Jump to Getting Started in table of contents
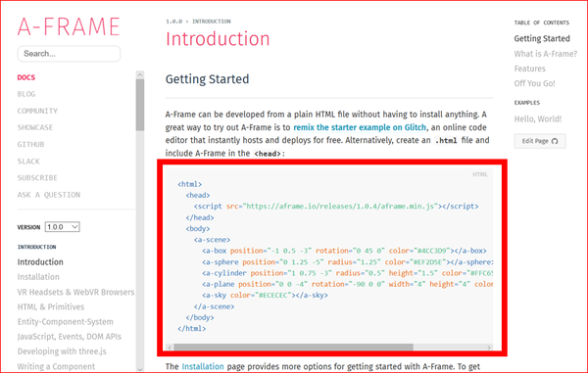Image resolution: width=588 pixels, height=373 pixels. (x=542, y=38)
